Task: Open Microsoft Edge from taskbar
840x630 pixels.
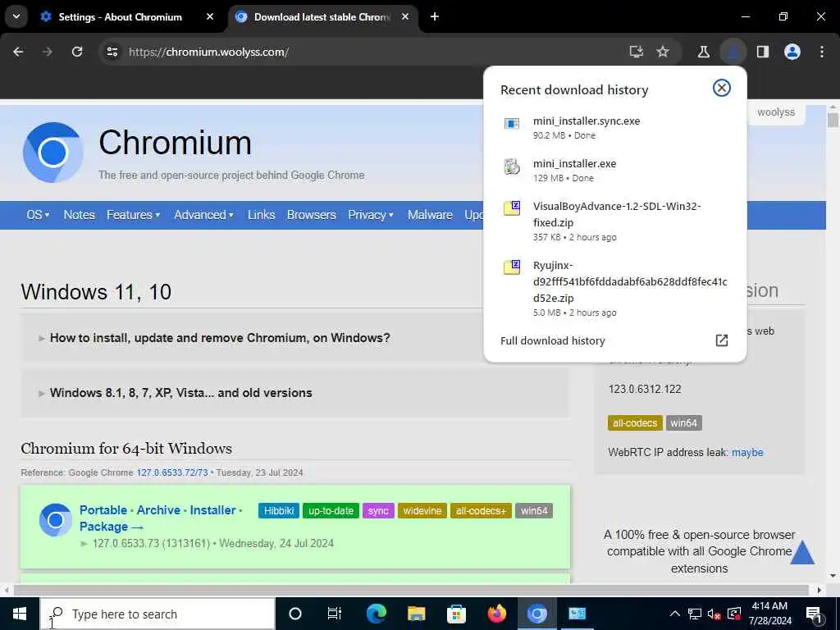Action: (376, 614)
